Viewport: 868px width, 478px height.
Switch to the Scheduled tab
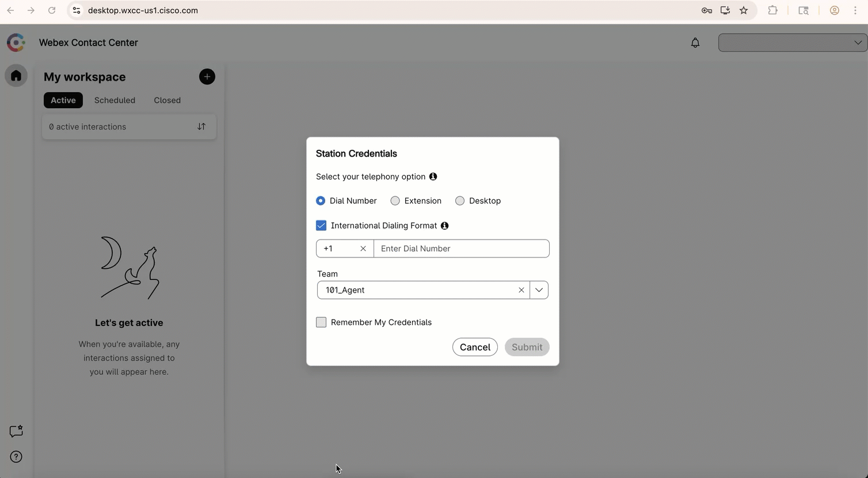point(115,100)
